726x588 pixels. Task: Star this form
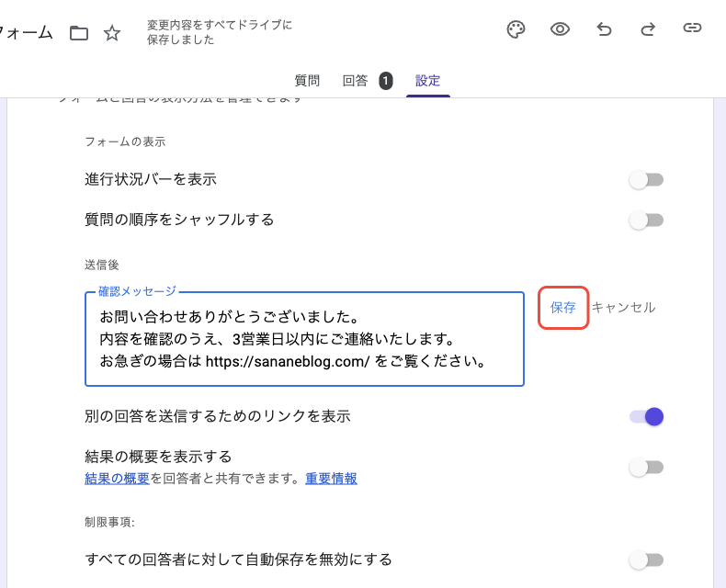(x=112, y=33)
